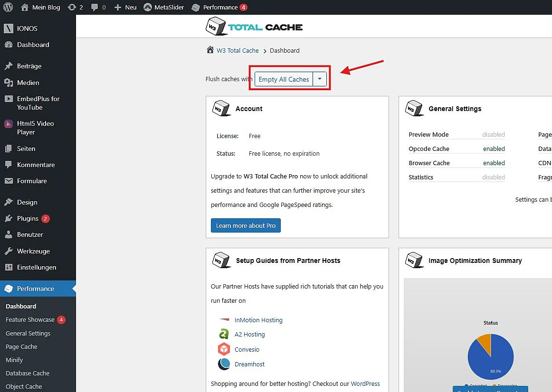Click the Mein Blog home icon

click(25, 7)
